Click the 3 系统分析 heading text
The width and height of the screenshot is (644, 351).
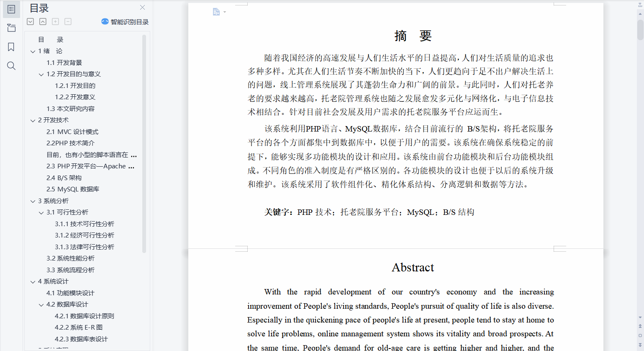pyautogui.click(x=53, y=201)
